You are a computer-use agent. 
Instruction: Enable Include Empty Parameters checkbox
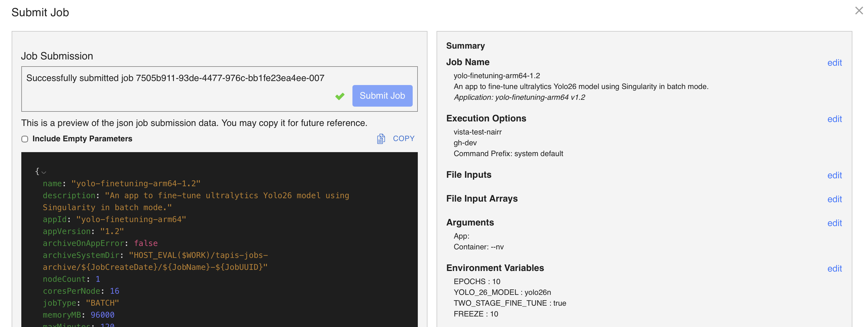point(25,139)
